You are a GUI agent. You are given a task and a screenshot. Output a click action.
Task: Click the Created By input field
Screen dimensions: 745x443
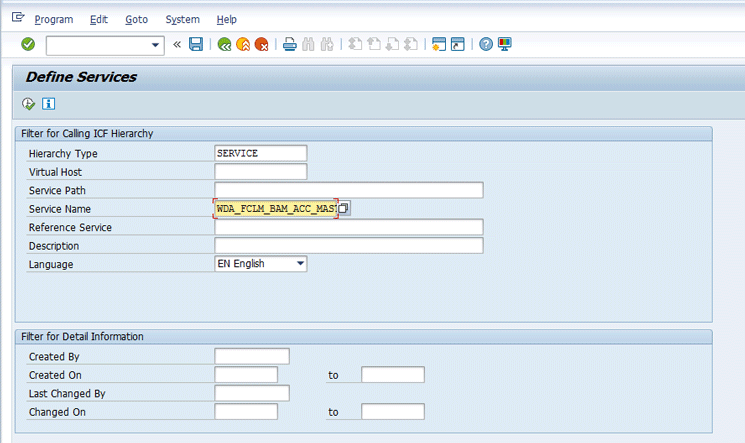[251, 356]
